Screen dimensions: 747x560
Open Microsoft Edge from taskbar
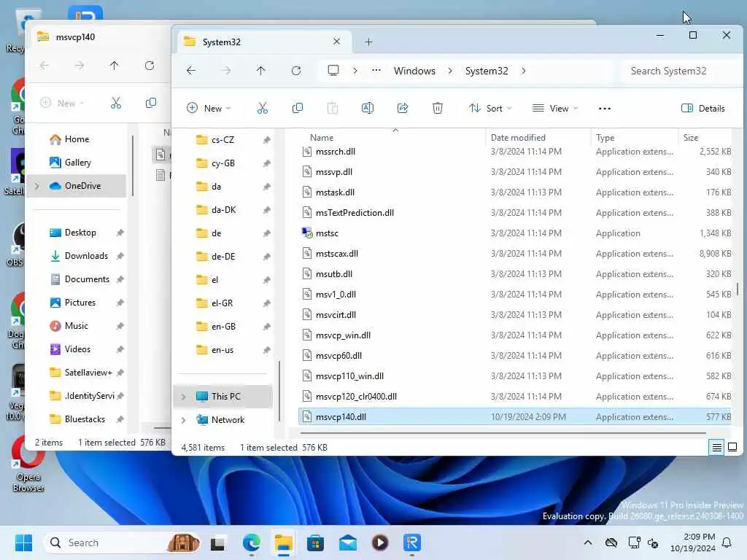click(251, 542)
